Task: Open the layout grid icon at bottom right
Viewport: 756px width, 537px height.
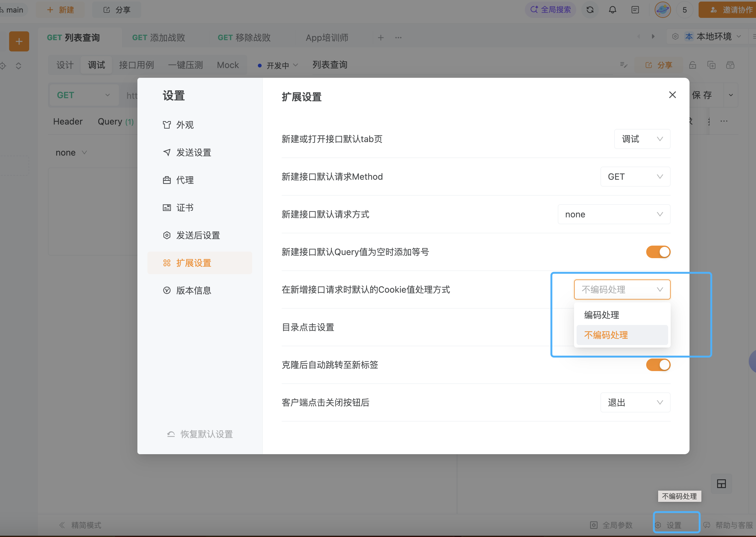Action: click(721, 484)
